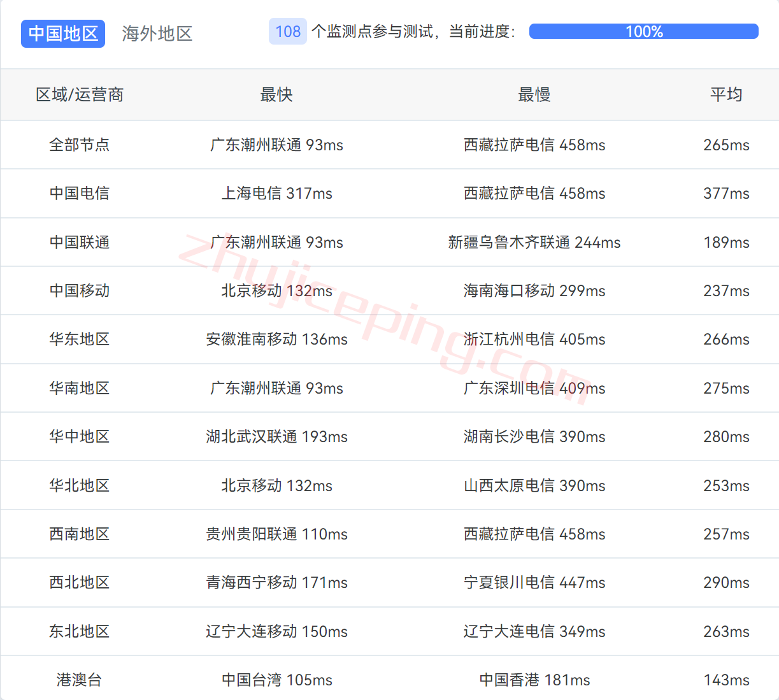Click 西藏拉萨电信 458ms in 中国电信 row
The image size is (779, 700).
pos(534,193)
